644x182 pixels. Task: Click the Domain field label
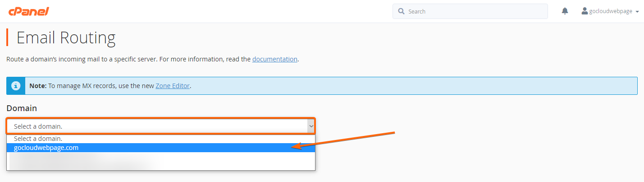tap(22, 108)
